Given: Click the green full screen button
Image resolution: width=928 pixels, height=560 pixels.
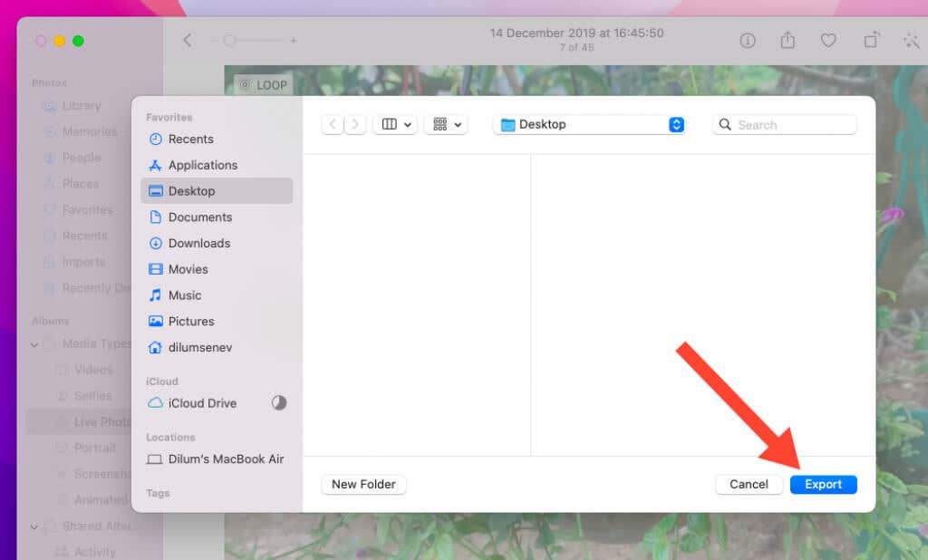Looking at the screenshot, I should tap(78, 41).
